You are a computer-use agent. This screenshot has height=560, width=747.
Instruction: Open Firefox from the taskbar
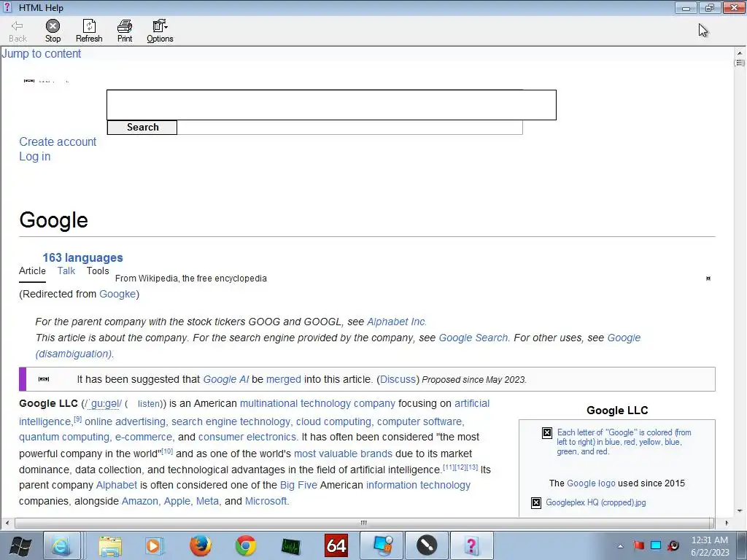click(x=201, y=545)
